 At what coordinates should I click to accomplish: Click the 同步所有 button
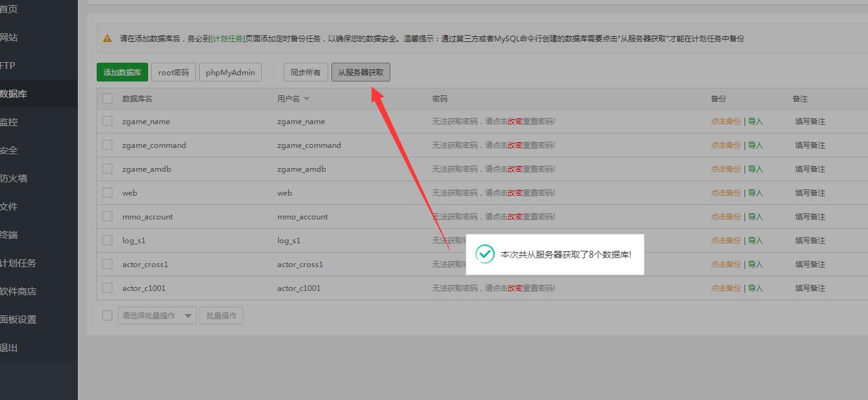305,73
